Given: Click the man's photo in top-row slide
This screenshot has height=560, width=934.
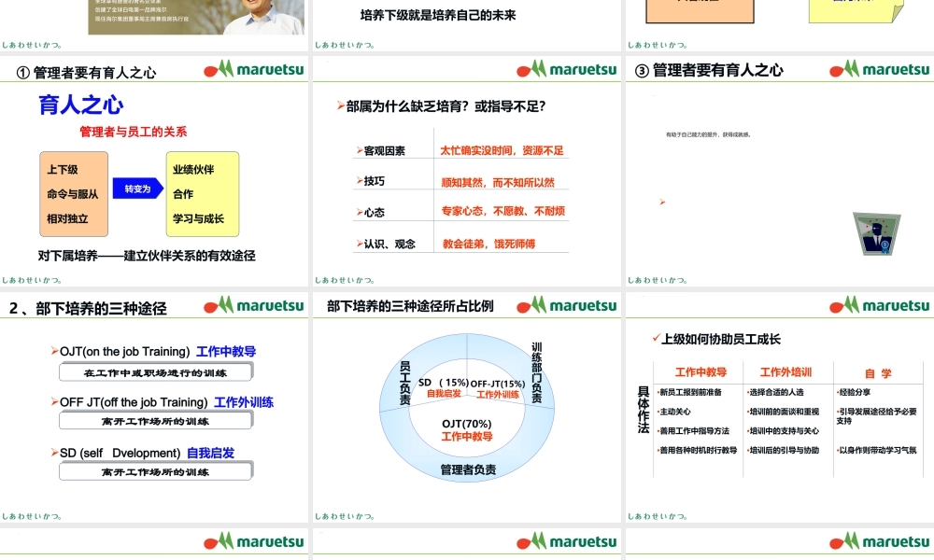Looking at the screenshot, I should [x=196, y=17].
